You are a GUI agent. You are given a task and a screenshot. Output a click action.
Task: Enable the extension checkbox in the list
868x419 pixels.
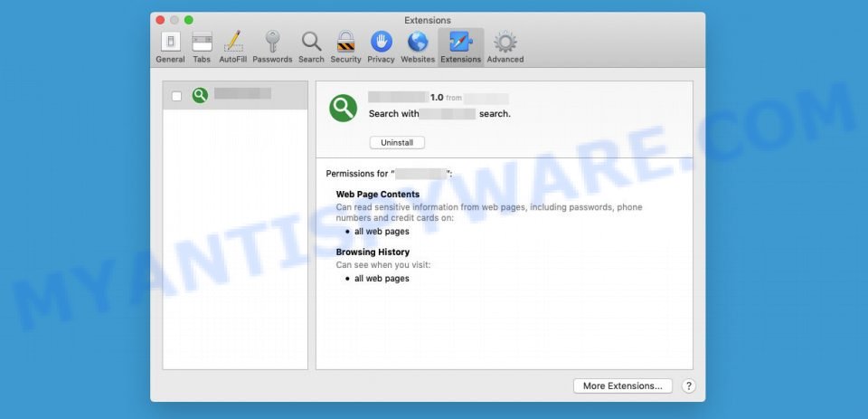pyautogui.click(x=176, y=97)
